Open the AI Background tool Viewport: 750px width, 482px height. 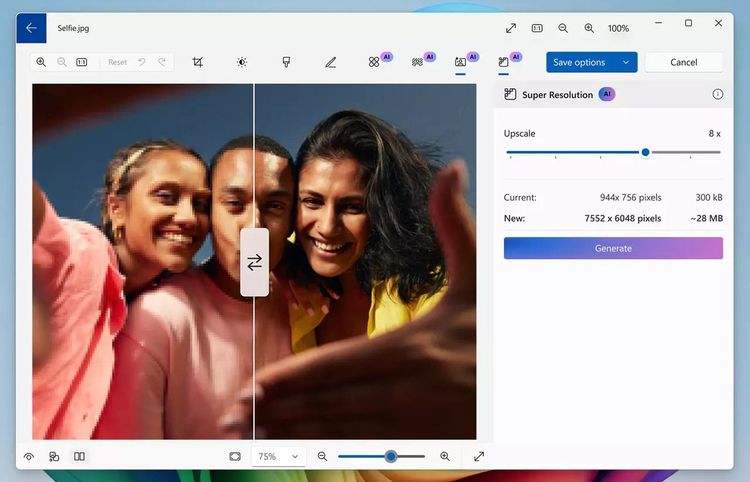tap(418, 62)
